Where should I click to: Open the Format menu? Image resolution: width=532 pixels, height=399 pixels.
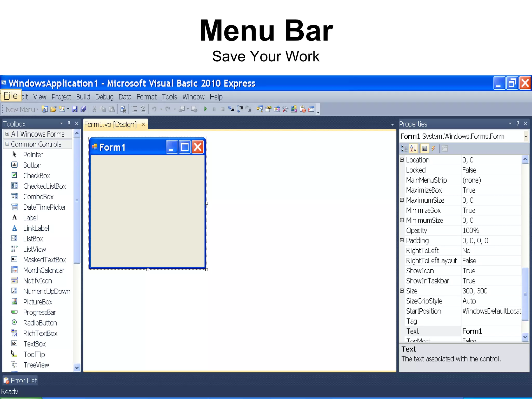[147, 97]
